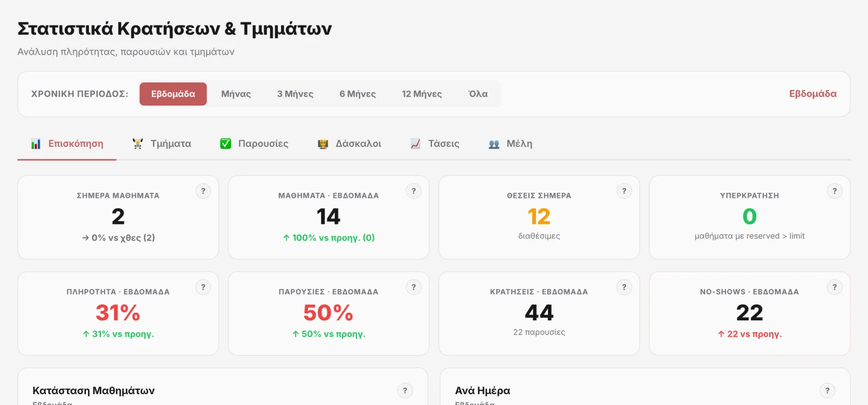Screen dimensions: 868x405
Task: Select the 12 Μήνες time period
Action: (x=422, y=94)
